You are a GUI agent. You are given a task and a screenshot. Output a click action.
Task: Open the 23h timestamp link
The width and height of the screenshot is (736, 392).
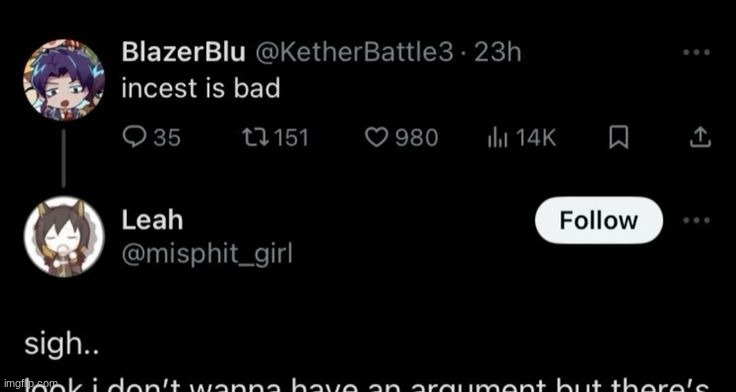click(x=498, y=53)
